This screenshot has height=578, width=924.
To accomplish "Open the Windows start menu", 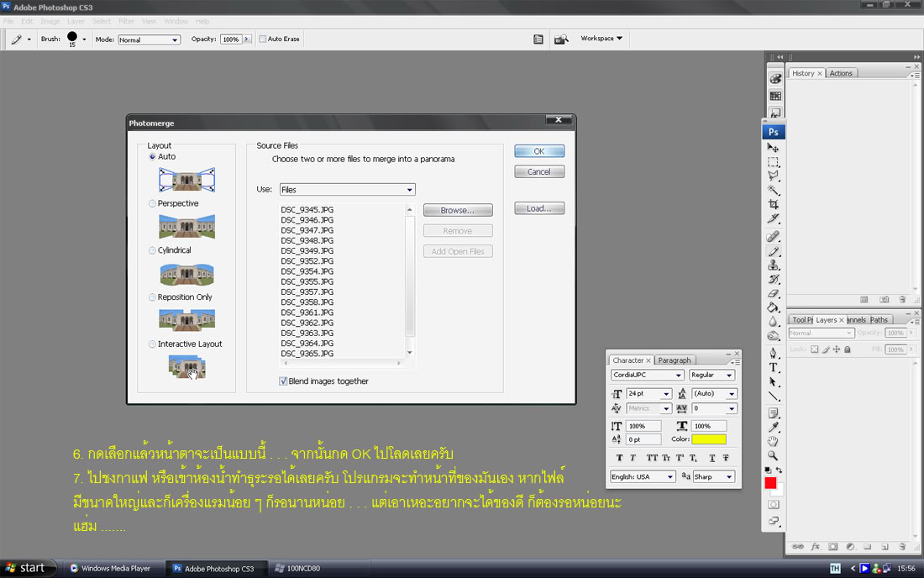I will coord(29,568).
